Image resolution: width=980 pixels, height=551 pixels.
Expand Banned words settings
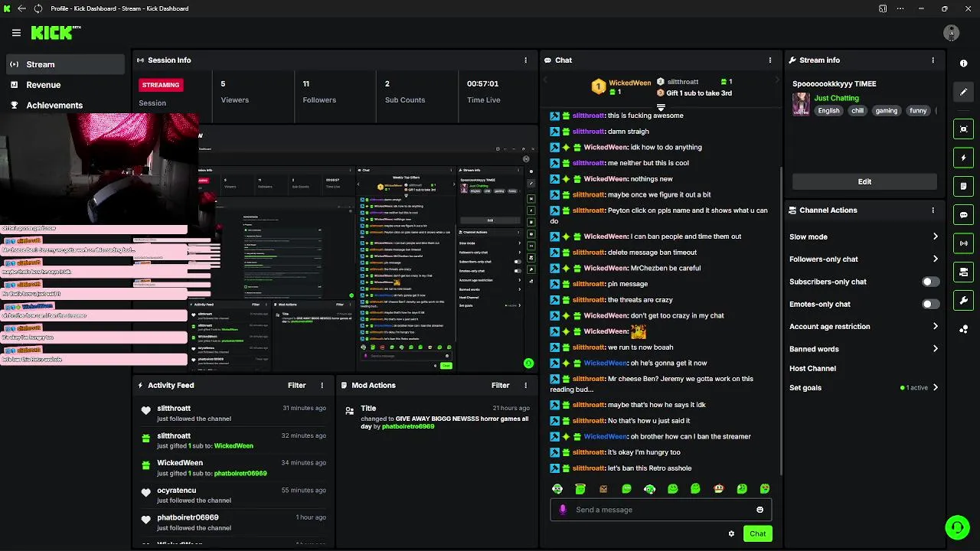pos(935,348)
